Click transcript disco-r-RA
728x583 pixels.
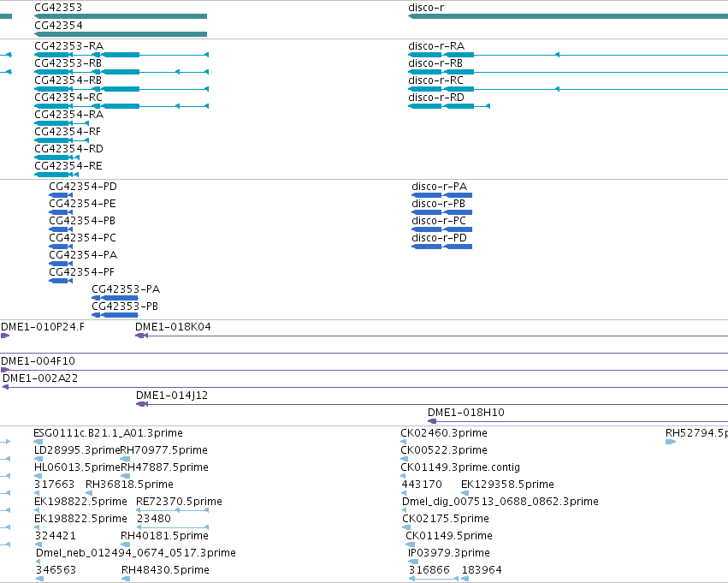[x=568, y=55]
